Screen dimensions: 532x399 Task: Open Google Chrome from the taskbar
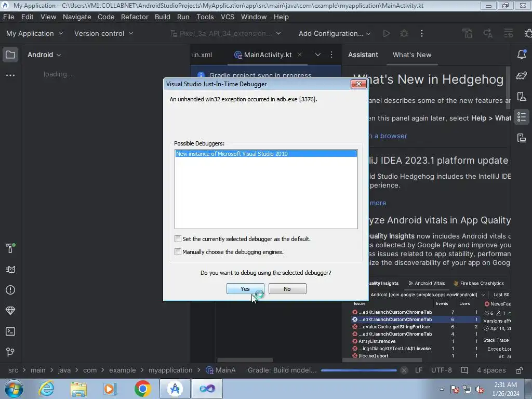pyautogui.click(x=142, y=389)
